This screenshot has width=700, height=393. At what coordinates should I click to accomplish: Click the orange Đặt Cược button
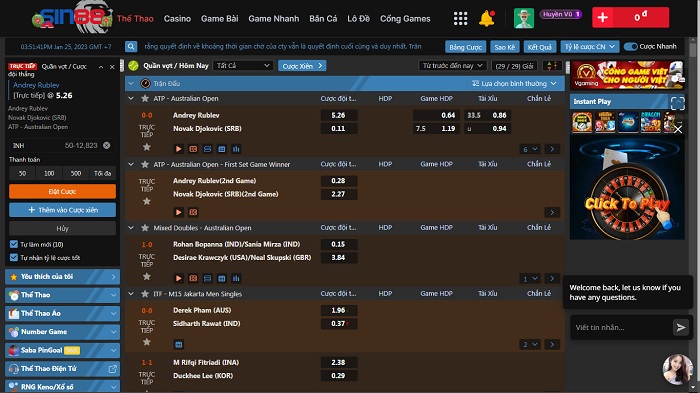coord(62,191)
